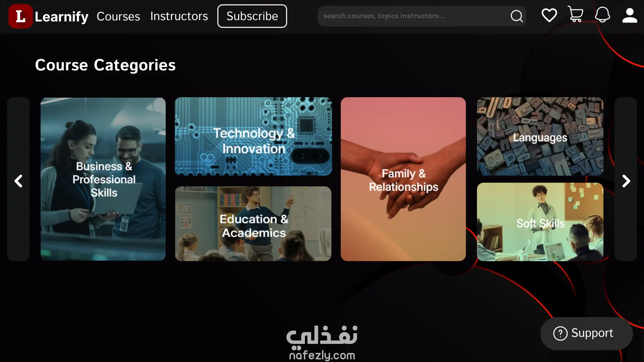Viewport: 644px width, 362px height.
Task: Click the search magnifier icon
Action: [x=517, y=16]
